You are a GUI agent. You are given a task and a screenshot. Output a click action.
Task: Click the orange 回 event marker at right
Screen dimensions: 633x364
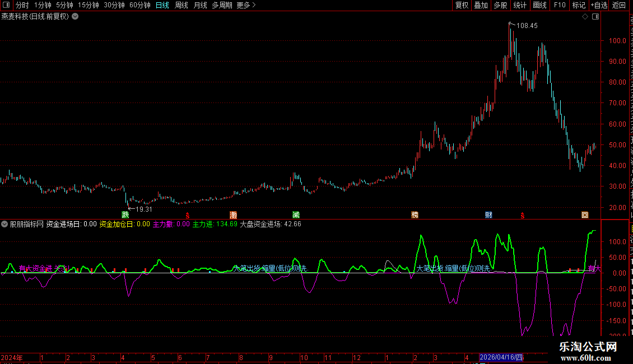point(585,214)
